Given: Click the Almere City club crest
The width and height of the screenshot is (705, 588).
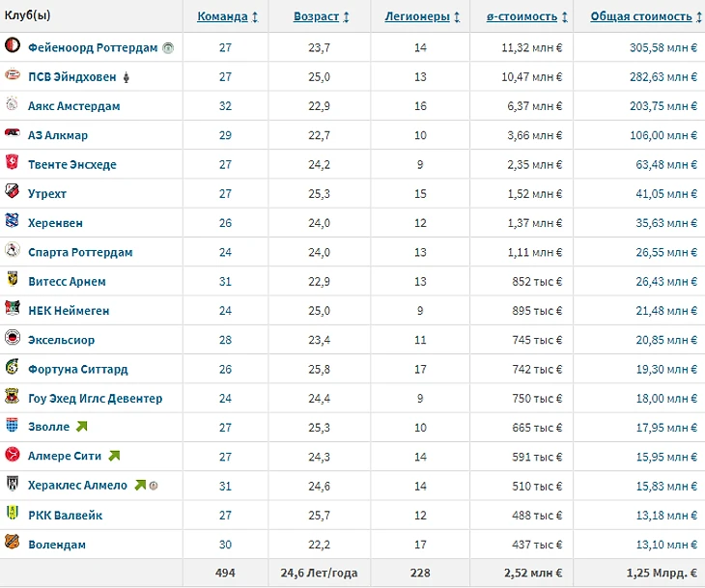Looking at the screenshot, I should tap(13, 454).
